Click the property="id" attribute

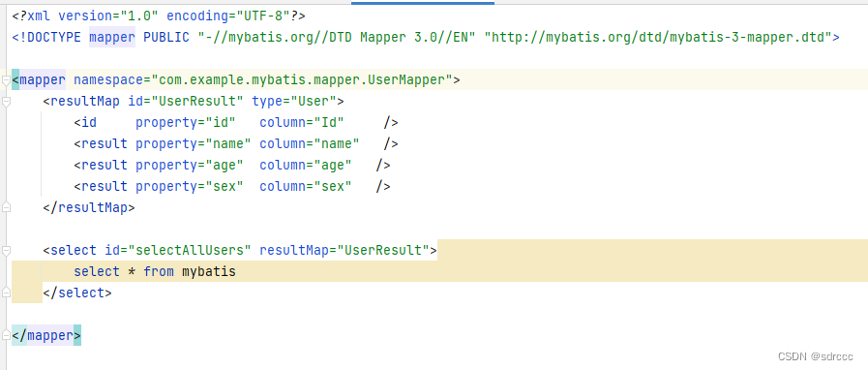coord(186,122)
